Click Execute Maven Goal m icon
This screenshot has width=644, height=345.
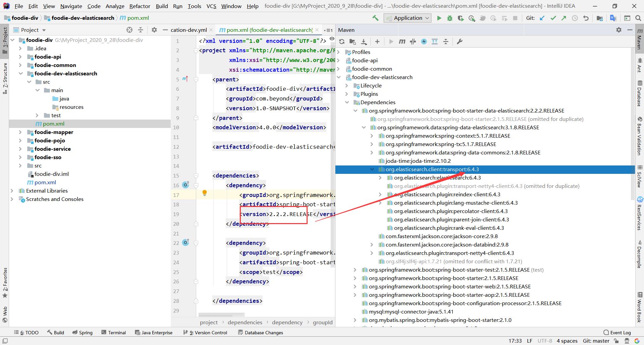click(x=402, y=42)
